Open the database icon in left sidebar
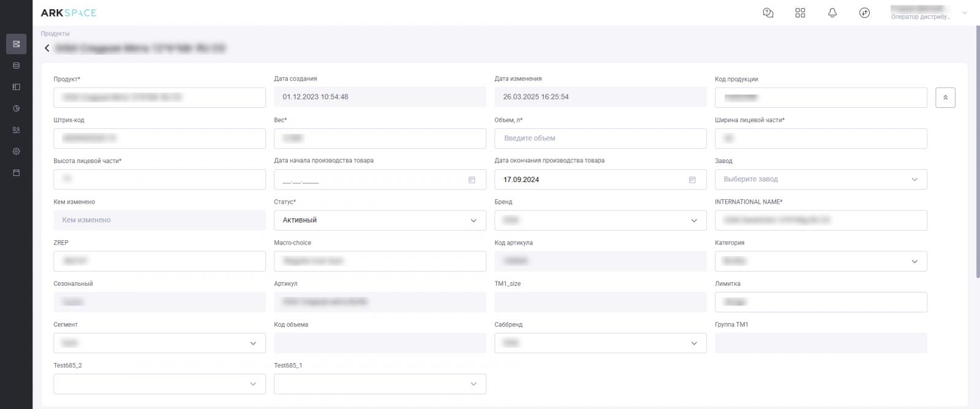This screenshot has height=409, width=980. [x=17, y=66]
